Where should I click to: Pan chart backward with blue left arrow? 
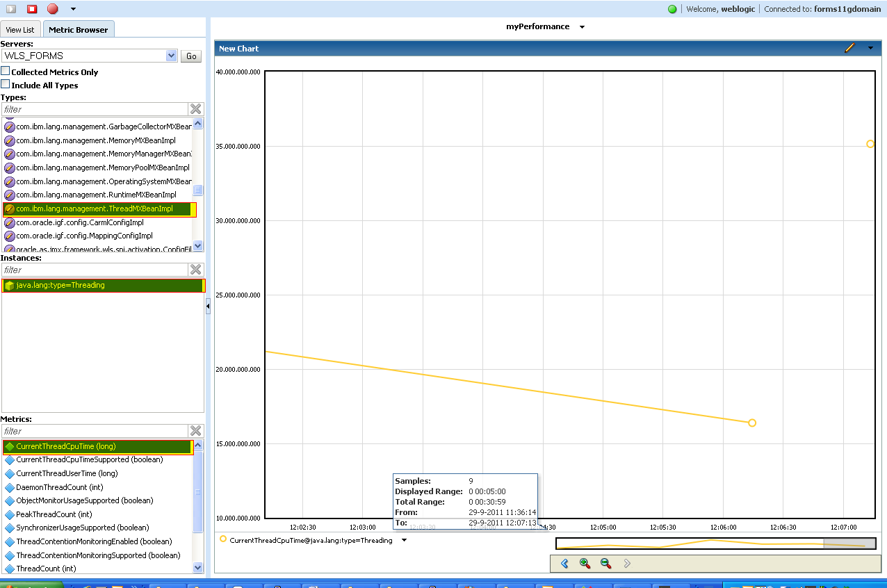[x=564, y=564]
